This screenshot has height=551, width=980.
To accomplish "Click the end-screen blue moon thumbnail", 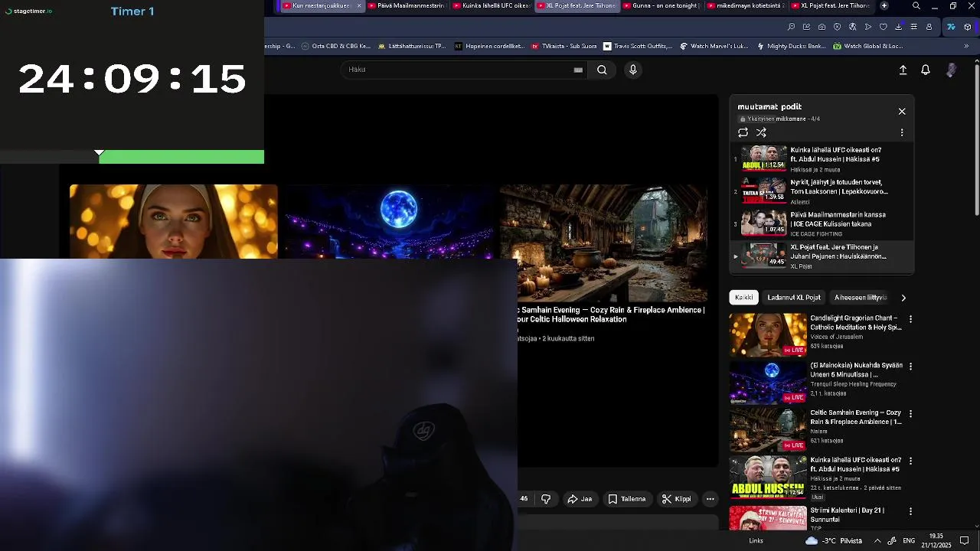I will point(389,221).
